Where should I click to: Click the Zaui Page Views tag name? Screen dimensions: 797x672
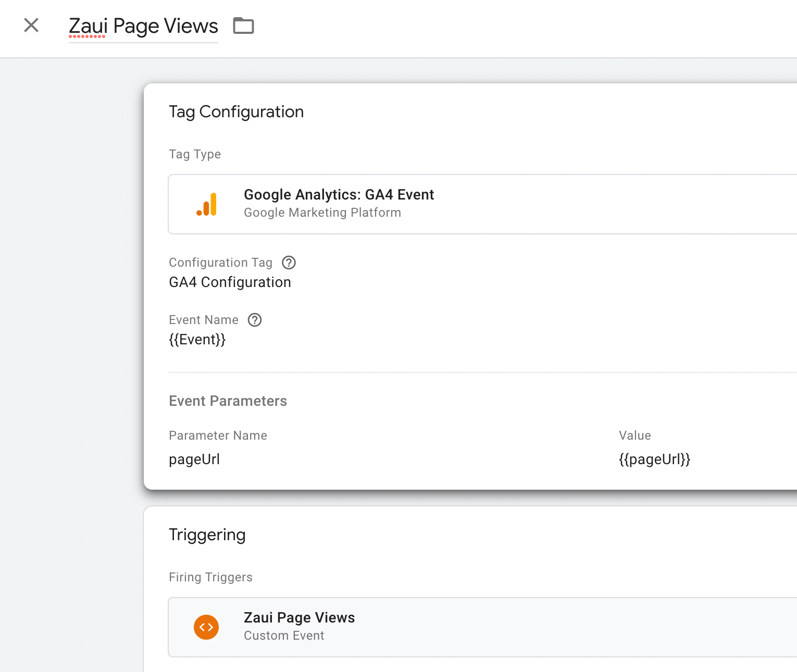point(143,25)
